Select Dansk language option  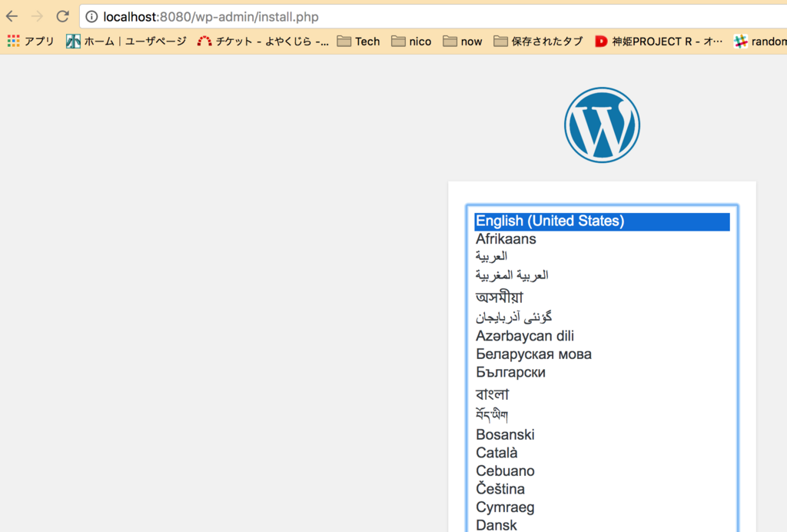pyautogui.click(x=602, y=524)
